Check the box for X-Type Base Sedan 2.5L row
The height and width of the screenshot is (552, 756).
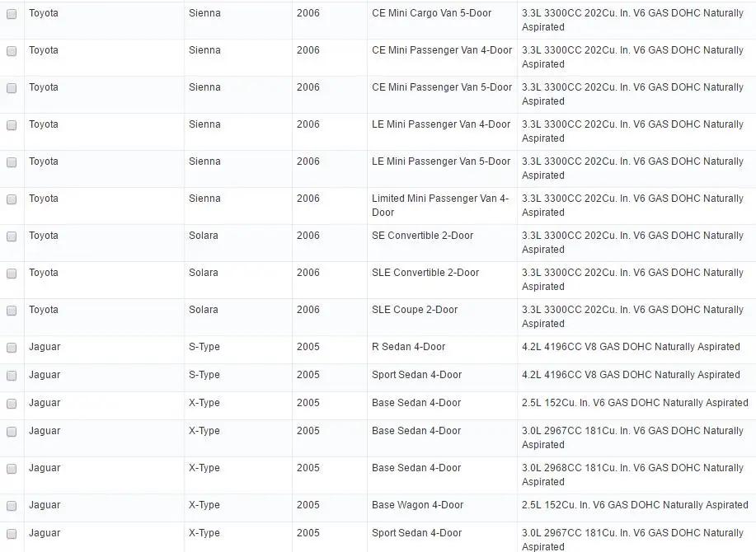tap(12, 404)
